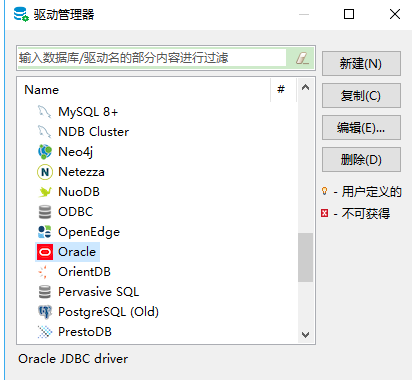Select PostgreSQL (Old) driver
412x380 pixels.
coord(108,312)
